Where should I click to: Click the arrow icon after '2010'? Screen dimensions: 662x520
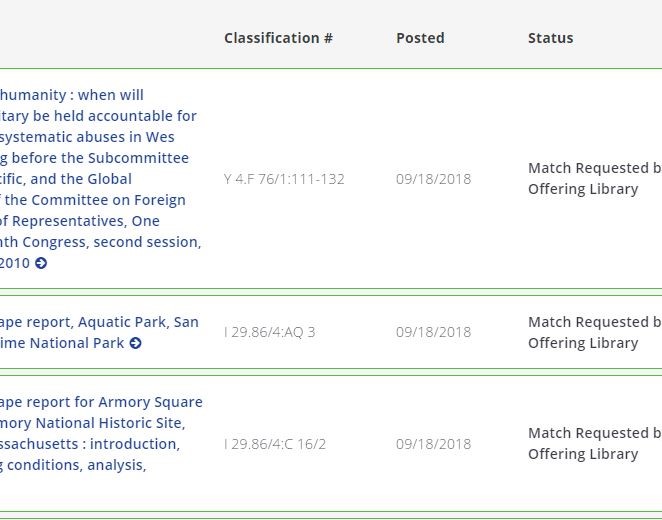pyautogui.click(x=41, y=263)
